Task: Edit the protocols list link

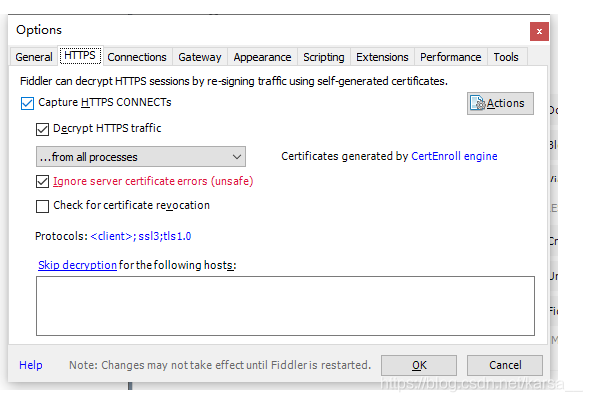Action: coord(141,236)
